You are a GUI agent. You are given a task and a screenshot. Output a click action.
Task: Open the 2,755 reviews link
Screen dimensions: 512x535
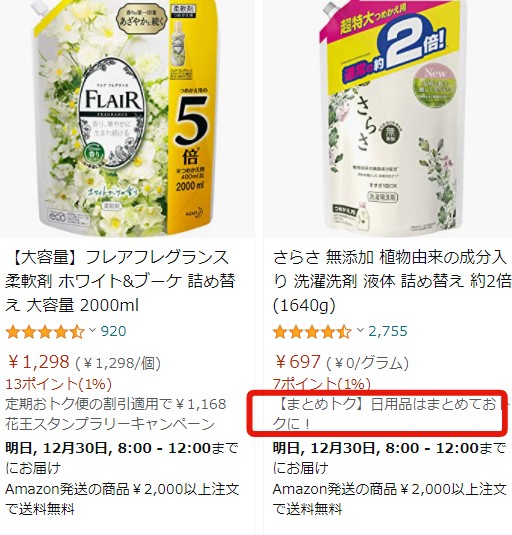[388, 331]
